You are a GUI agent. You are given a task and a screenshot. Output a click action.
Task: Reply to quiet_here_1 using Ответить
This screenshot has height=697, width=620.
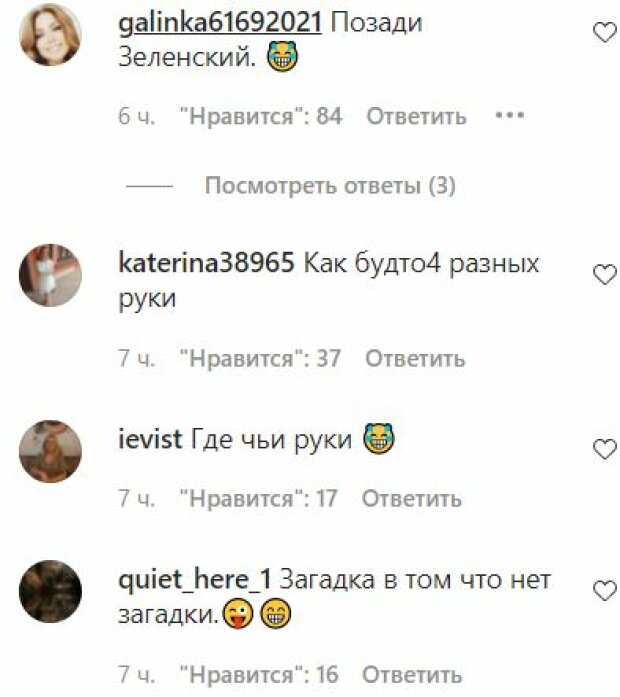412,675
